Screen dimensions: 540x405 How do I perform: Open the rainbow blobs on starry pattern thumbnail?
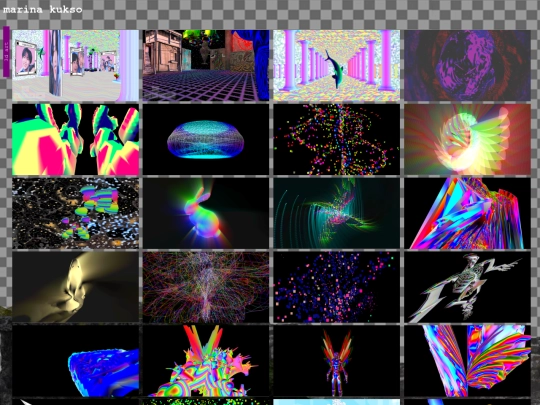click(x=75, y=213)
